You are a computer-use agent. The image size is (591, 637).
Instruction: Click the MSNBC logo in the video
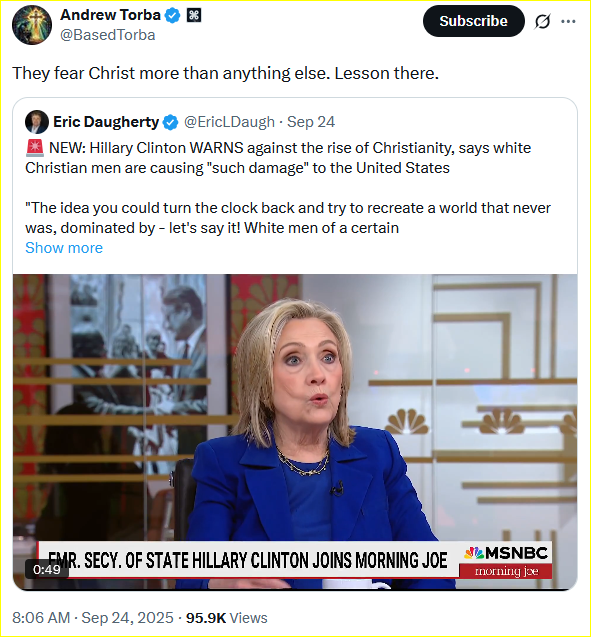coord(506,553)
